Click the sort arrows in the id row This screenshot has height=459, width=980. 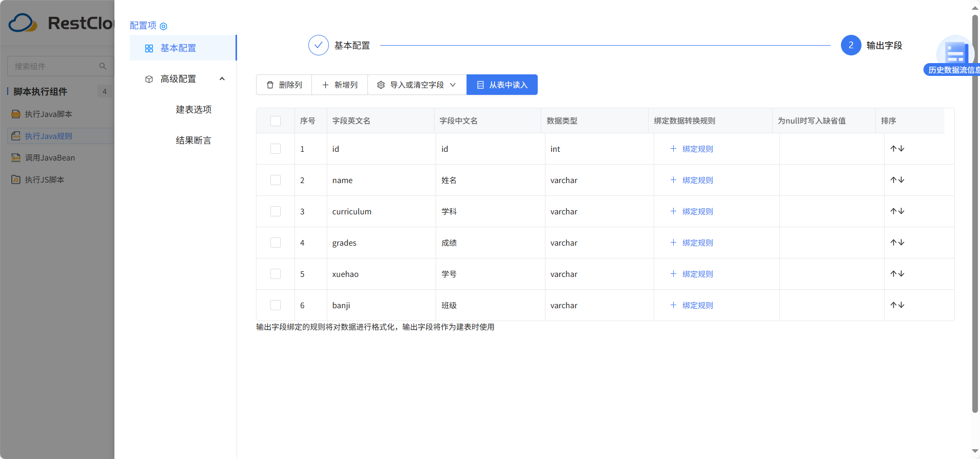897,149
